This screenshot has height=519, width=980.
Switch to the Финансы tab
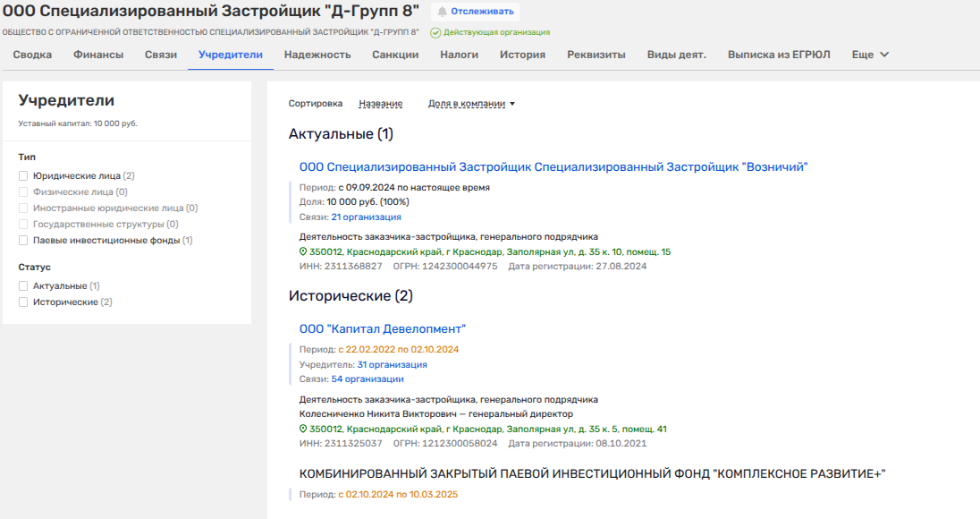98,55
